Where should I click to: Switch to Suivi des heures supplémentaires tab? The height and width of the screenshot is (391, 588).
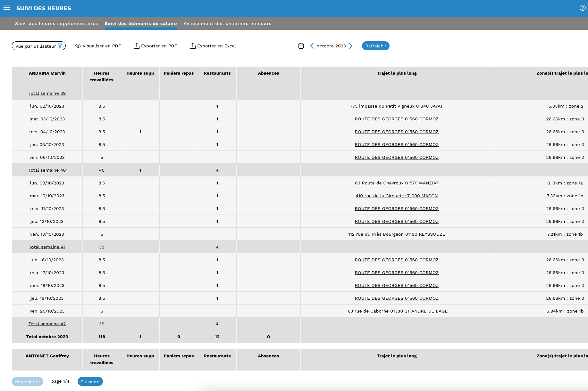tap(56, 23)
